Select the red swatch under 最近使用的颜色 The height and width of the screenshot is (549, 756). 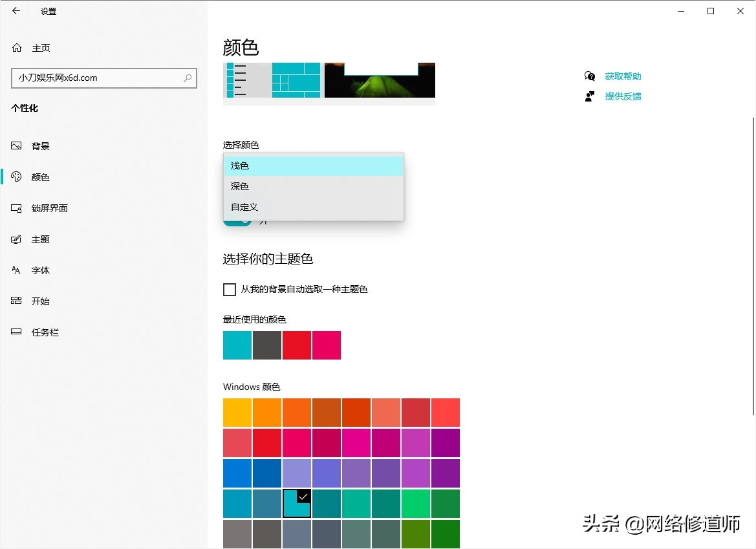[296, 345]
